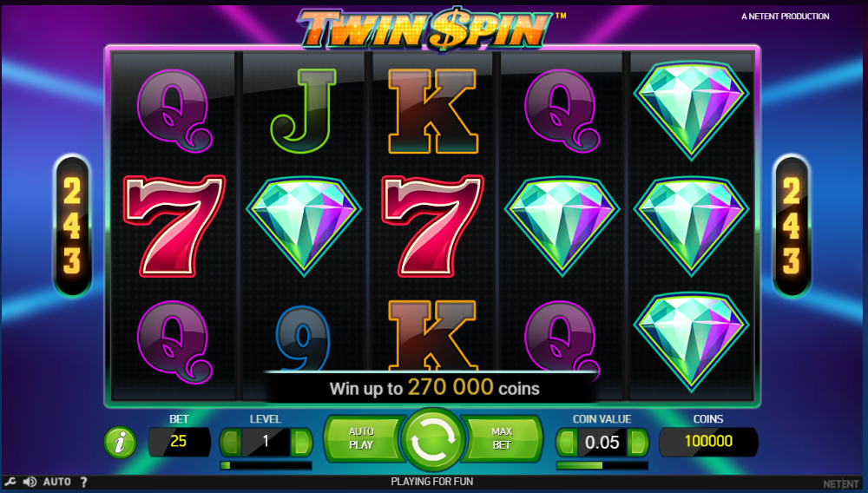The width and height of the screenshot is (868, 493).
Task: Toggle AUTO in the bottom bar
Action: 57,482
